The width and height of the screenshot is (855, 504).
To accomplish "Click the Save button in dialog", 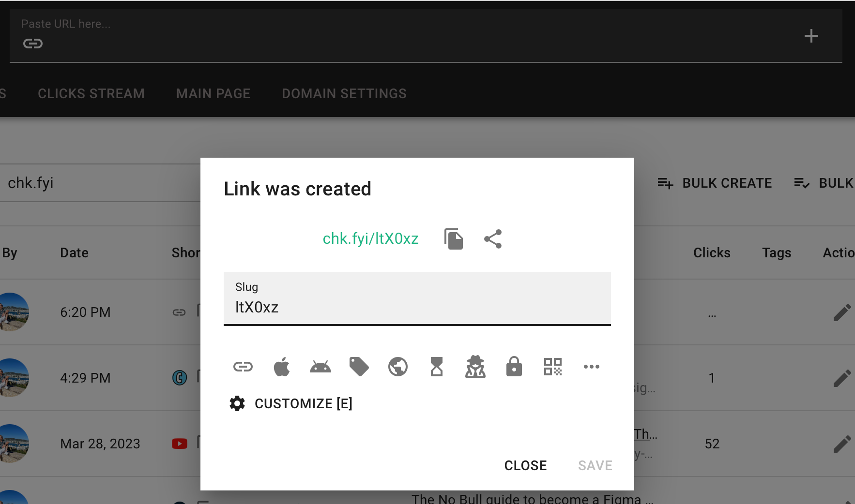I will 595,465.
